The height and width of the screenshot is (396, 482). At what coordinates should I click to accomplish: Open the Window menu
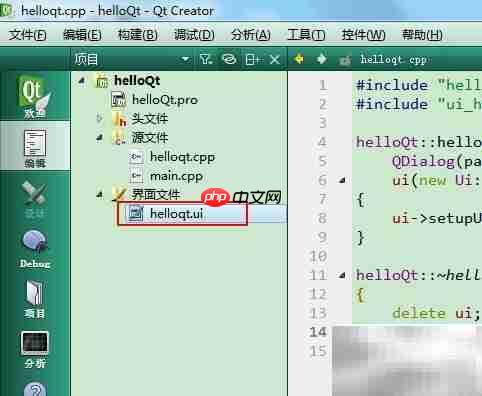(363, 35)
